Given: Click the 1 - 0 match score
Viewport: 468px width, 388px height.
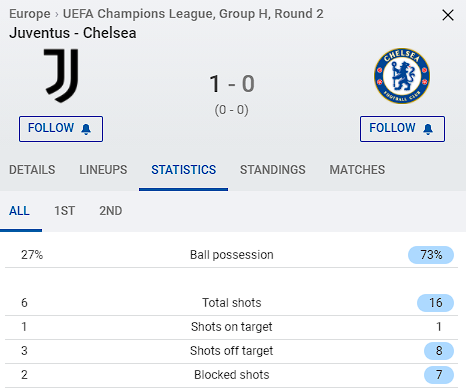Looking at the screenshot, I should pyautogui.click(x=232, y=84).
